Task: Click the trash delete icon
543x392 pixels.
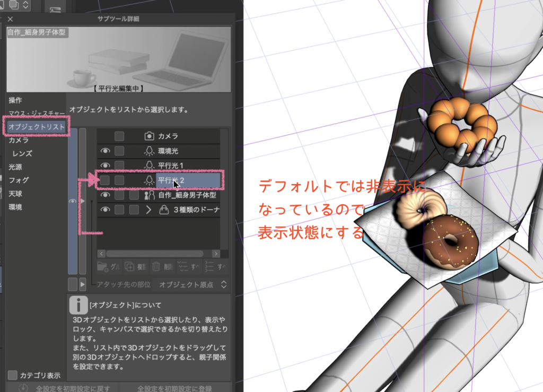Action: (x=156, y=266)
